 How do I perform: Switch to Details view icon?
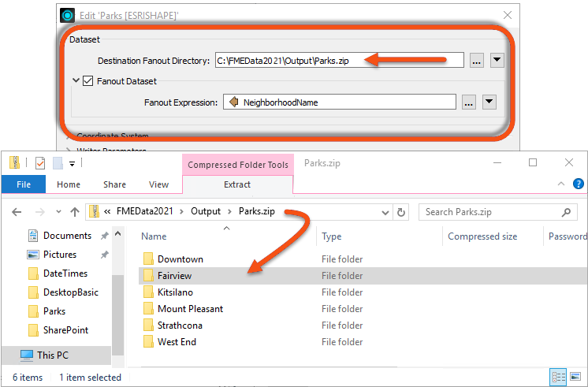point(558,377)
